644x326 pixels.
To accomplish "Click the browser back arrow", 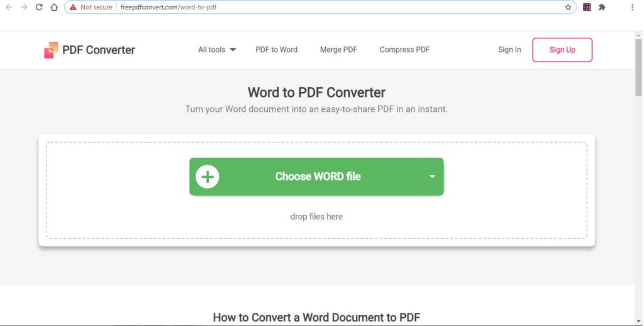I will [9, 7].
